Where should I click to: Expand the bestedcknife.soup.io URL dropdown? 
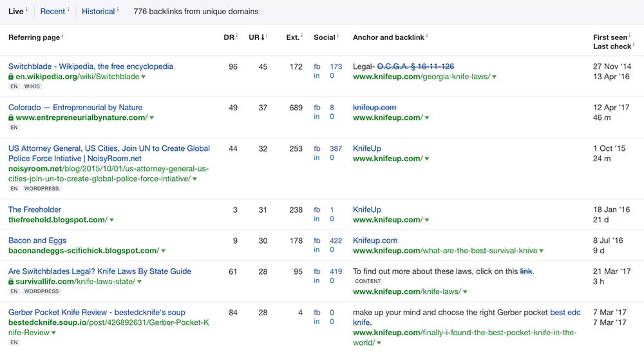tap(53, 333)
